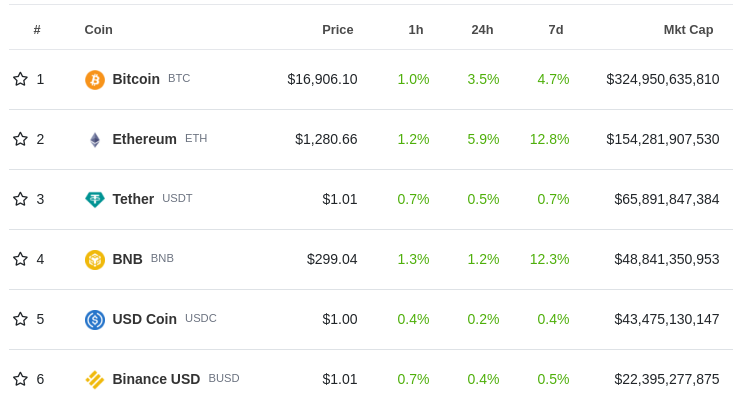Open the Ethereum coin name link

pos(144,139)
